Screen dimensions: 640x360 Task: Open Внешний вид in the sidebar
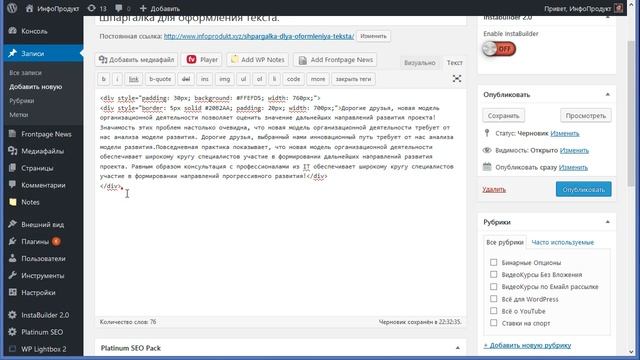pos(43,224)
